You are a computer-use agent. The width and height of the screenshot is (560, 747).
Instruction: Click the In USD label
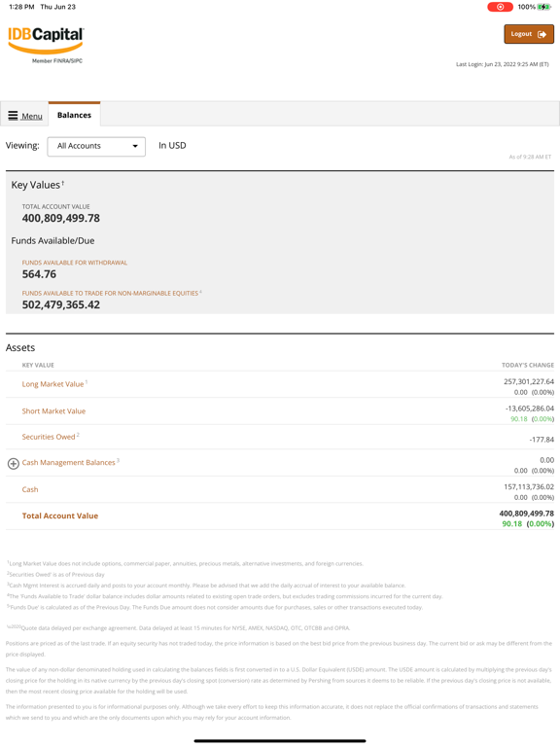point(172,145)
